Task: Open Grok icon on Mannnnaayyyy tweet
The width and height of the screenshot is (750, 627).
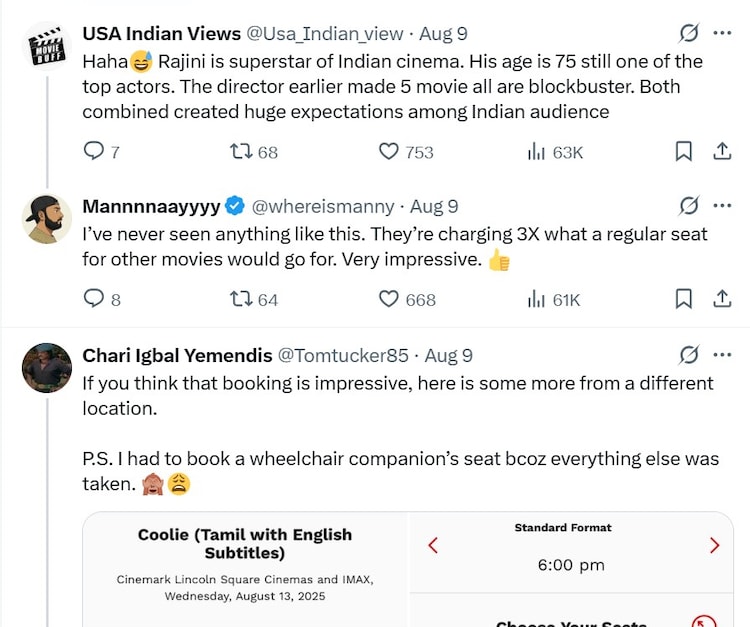Action: (689, 206)
